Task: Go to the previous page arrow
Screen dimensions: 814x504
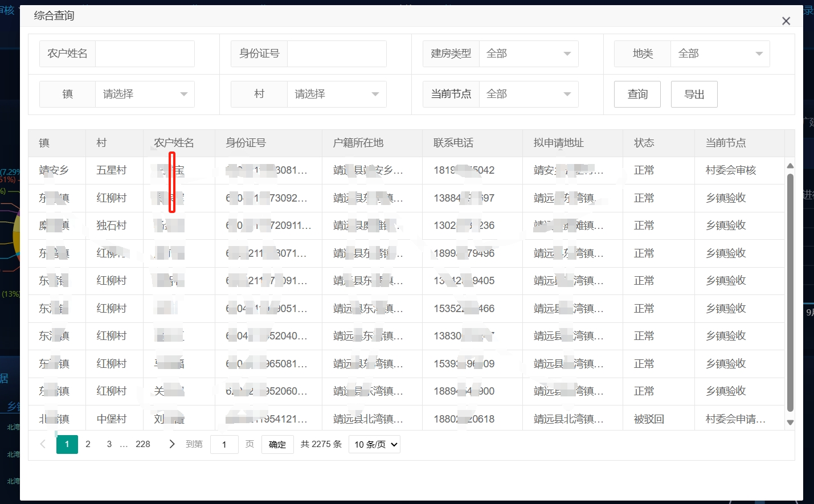Action: pos(43,444)
